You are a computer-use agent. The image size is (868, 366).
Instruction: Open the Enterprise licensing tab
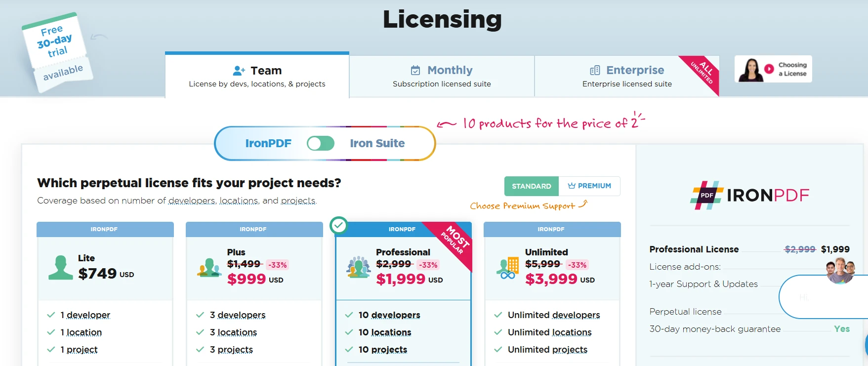click(x=626, y=76)
